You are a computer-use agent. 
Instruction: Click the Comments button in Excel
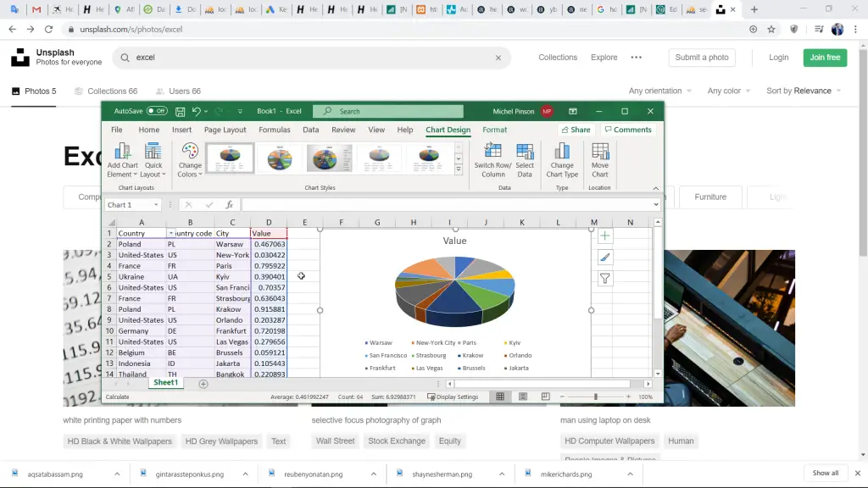click(x=628, y=130)
